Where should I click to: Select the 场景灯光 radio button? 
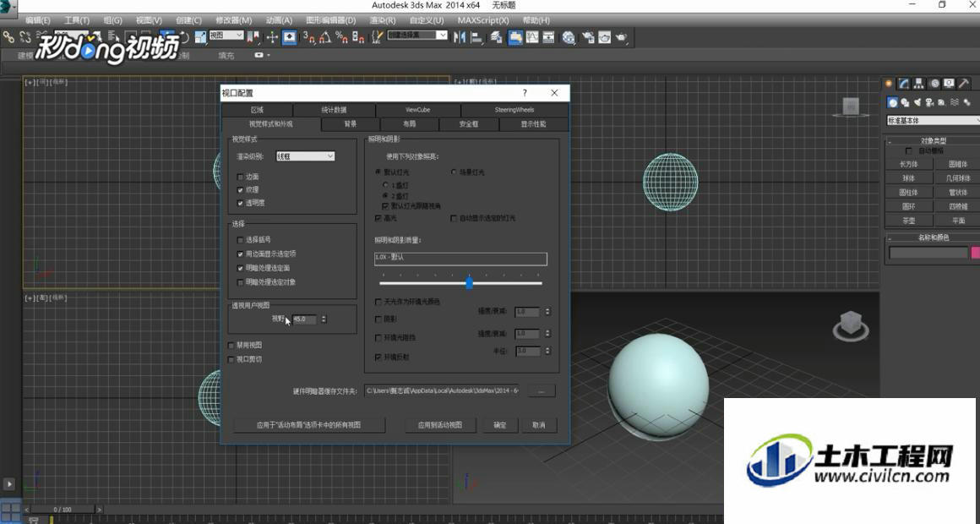pos(454,172)
